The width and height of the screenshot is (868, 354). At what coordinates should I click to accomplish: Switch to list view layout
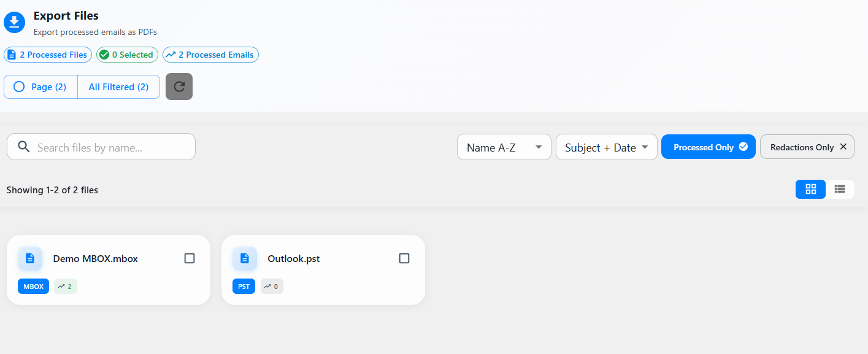pos(840,189)
